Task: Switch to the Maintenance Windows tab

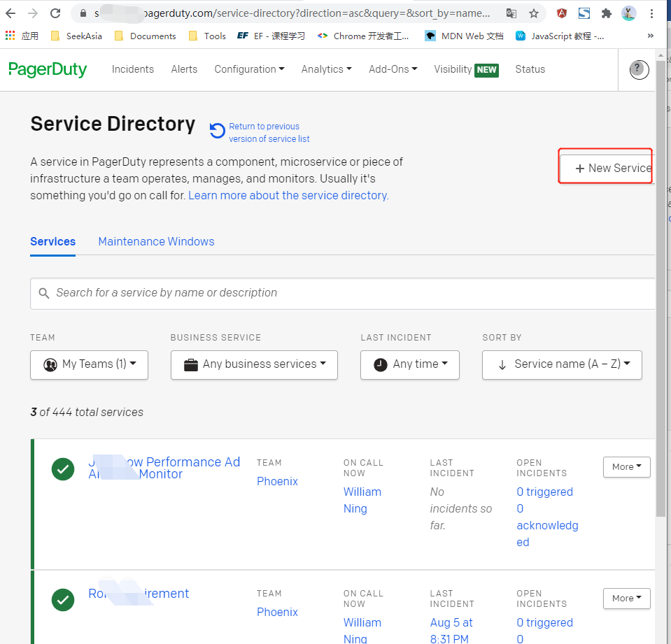Action: pos(156,241)
